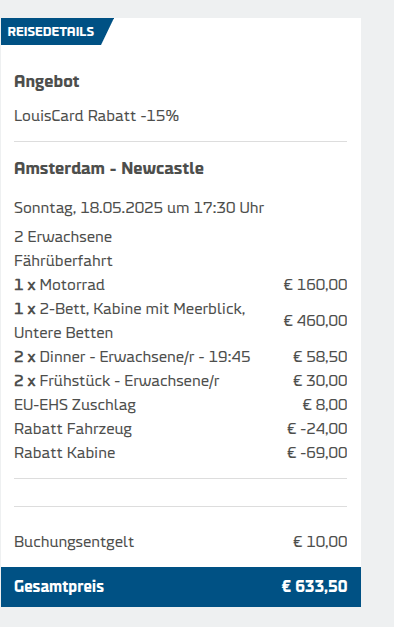Click the 2 Erwachsene line

click(63, 237)
